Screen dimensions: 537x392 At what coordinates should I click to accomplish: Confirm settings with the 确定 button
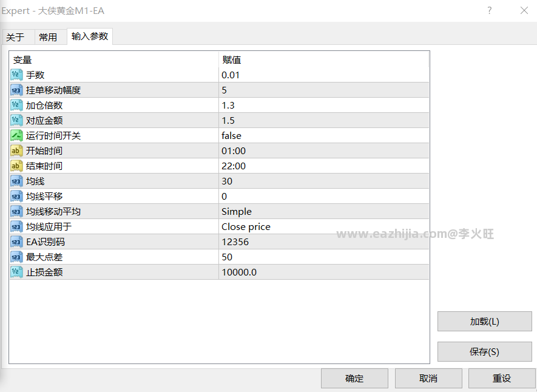coord(354,378)
